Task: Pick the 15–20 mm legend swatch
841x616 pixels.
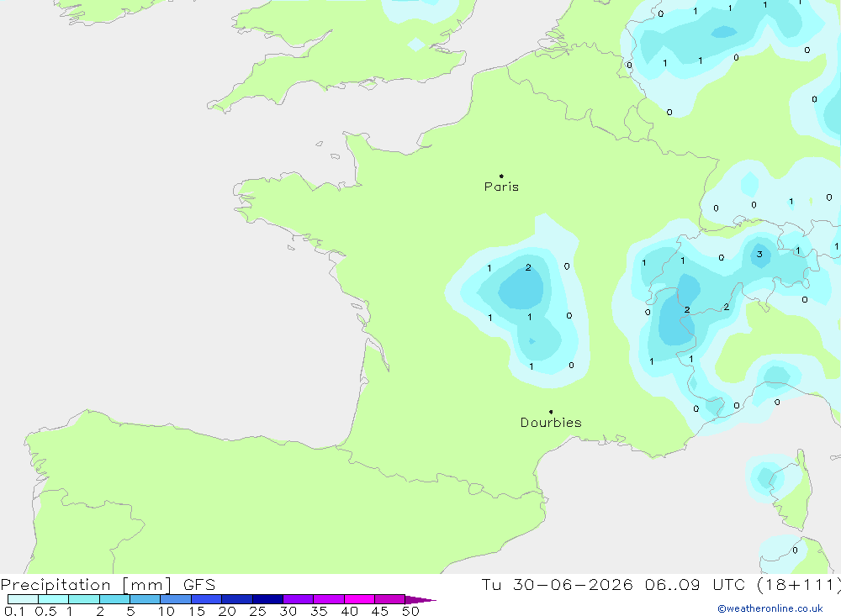Action: point(206,599)
